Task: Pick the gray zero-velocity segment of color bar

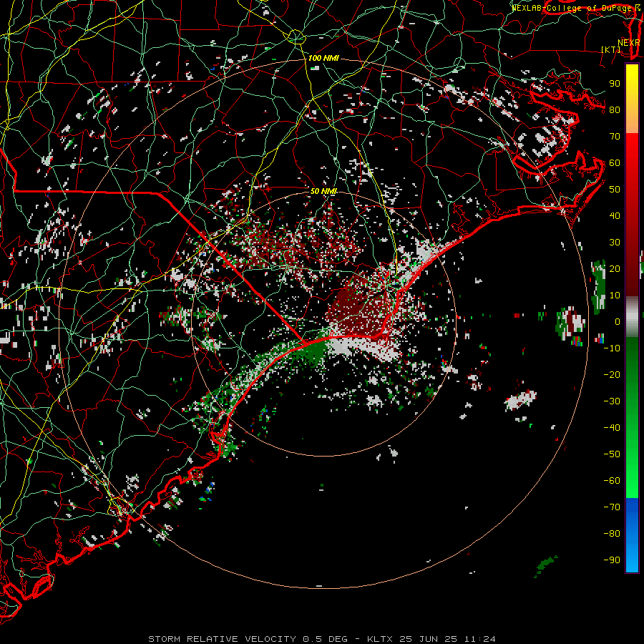Action: (632, 317)
